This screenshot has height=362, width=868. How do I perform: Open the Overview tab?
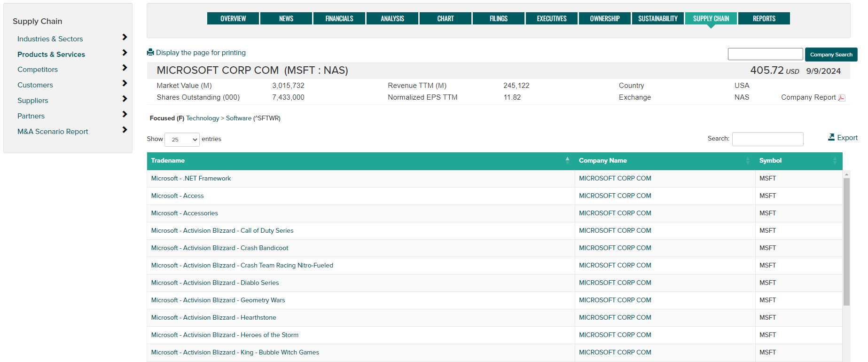(233, 18)
